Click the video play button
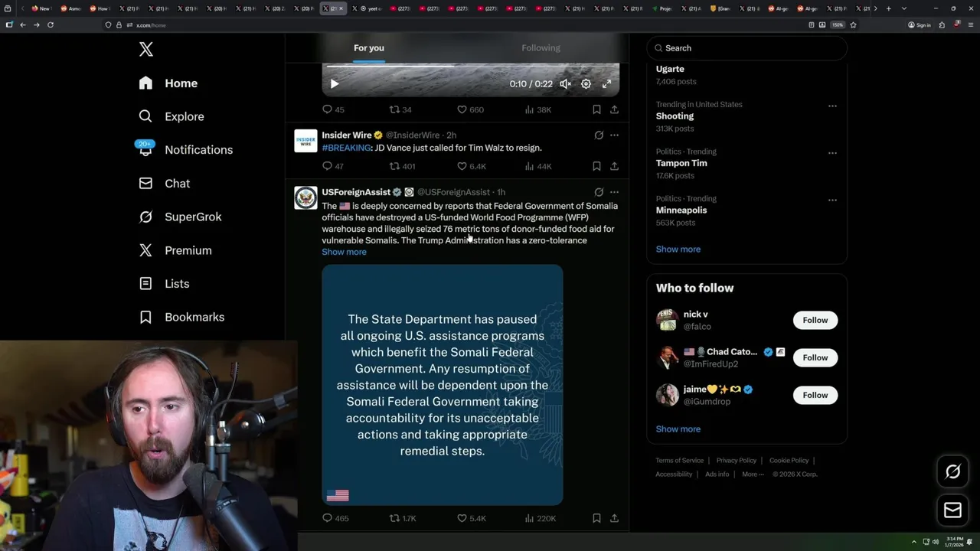Viewport: 980px width, 551px height. pos(334,84)
